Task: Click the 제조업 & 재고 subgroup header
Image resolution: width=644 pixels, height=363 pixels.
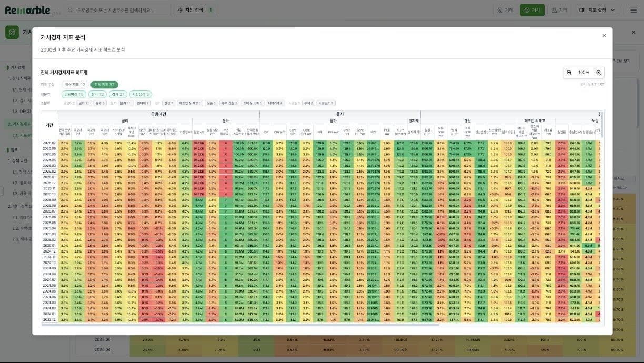Action: point(535,120)
